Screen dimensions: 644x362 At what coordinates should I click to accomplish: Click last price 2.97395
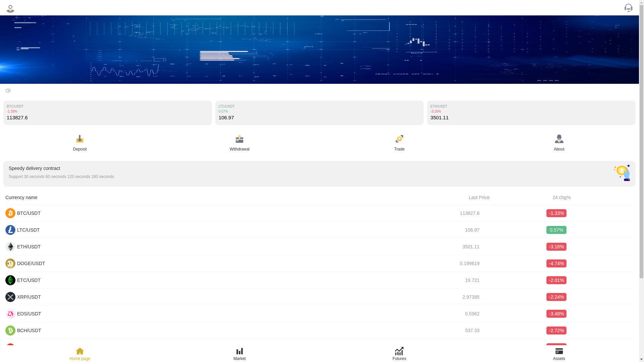[x=471, y=297]
